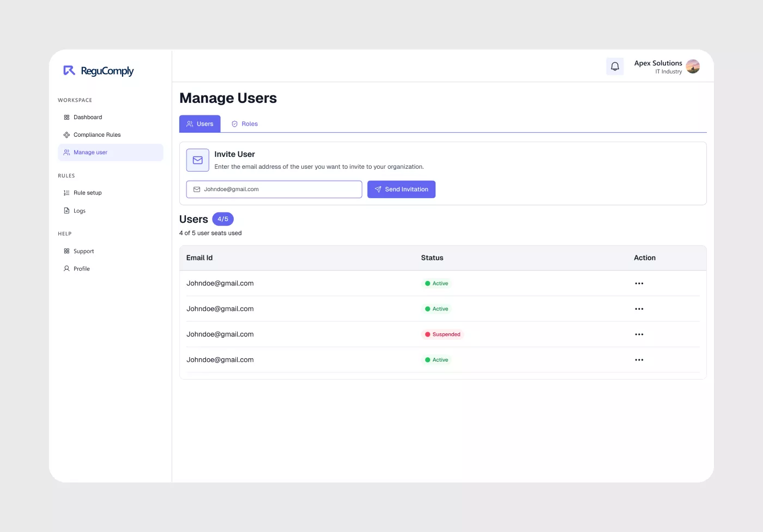Screen dimensions: 763x532
Task: Open Logs in the sidebar
Action: click(111, 211)
